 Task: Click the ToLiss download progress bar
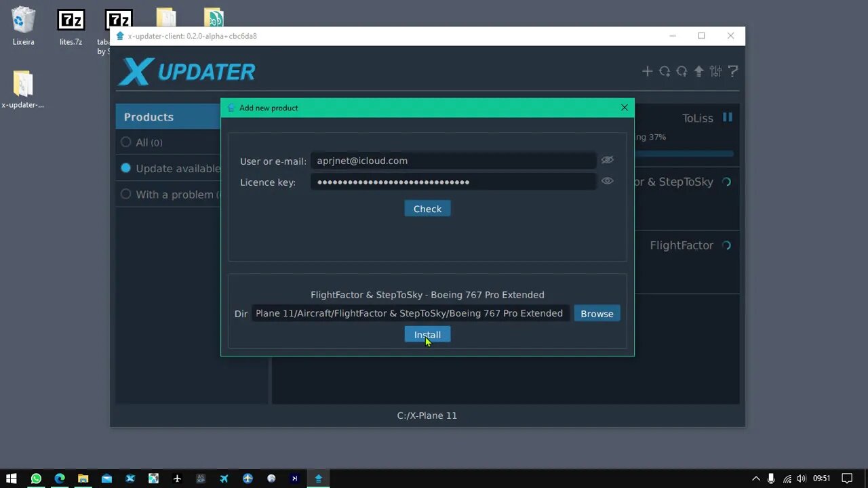point(684,154)
